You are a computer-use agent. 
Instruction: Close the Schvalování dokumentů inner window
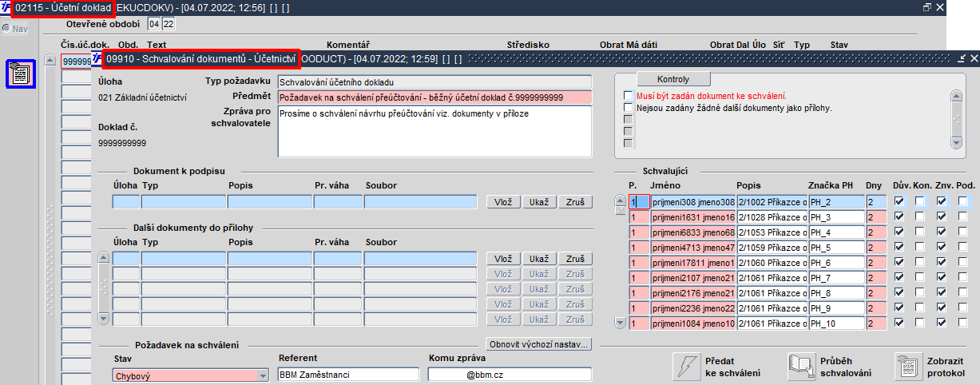pyautogui.click(x=974, y=58)
